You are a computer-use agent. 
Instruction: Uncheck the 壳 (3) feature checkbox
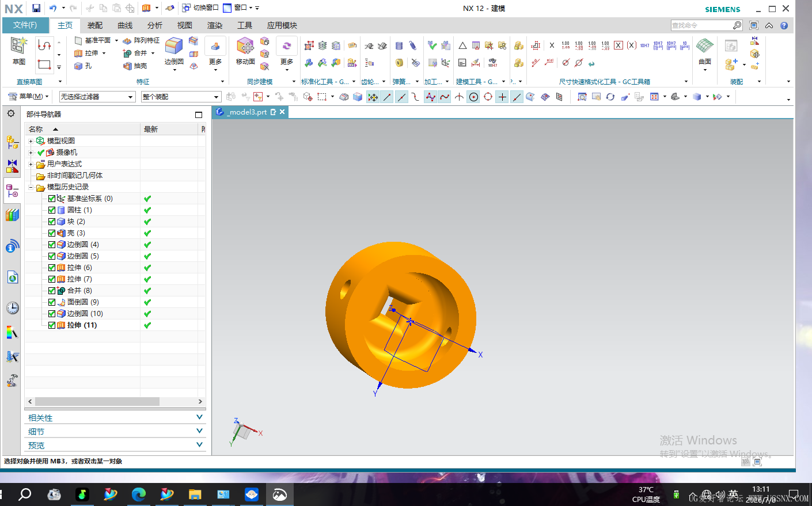point(52,233)
